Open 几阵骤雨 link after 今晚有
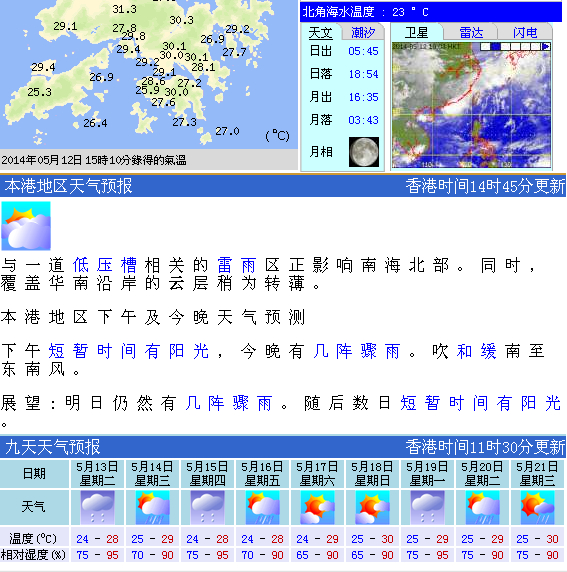 click(x=357, y=352)
